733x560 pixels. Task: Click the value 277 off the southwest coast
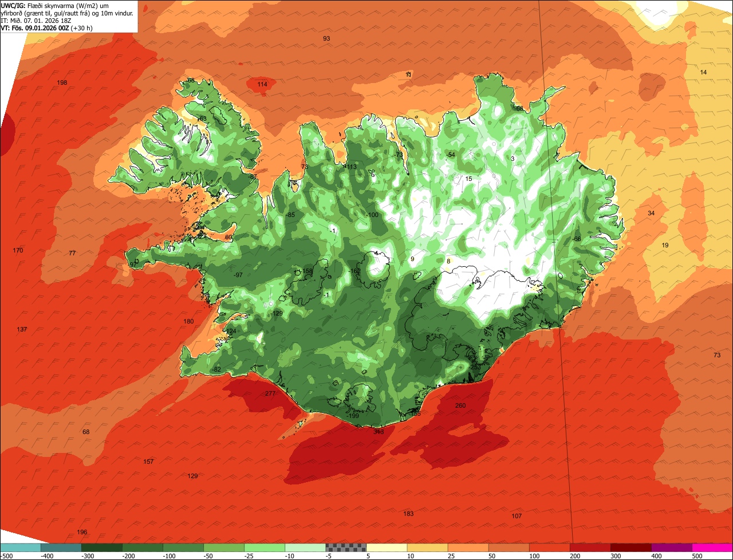coord(270,393)
